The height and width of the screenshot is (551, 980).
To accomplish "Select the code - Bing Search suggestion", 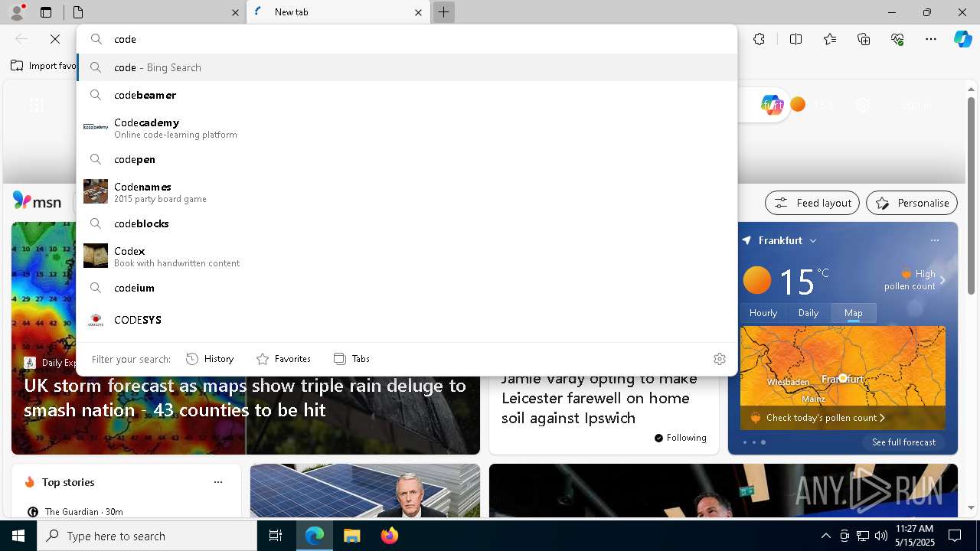I will (407, 67).
